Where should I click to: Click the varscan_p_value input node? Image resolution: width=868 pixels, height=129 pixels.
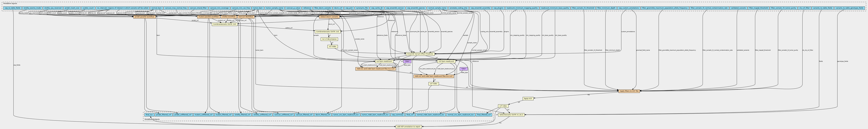[293, 8]
